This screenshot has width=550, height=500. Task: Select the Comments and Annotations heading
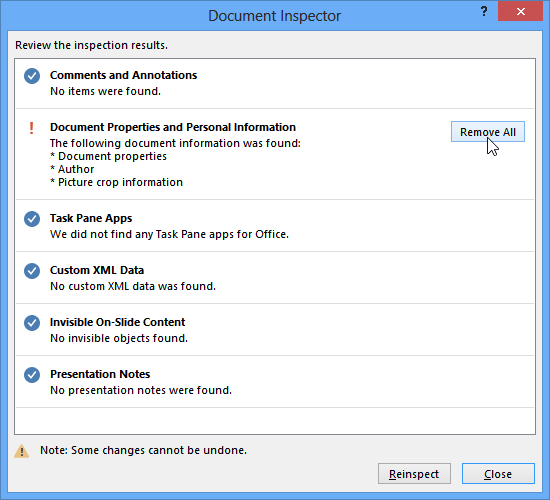(x=123, y=75)
